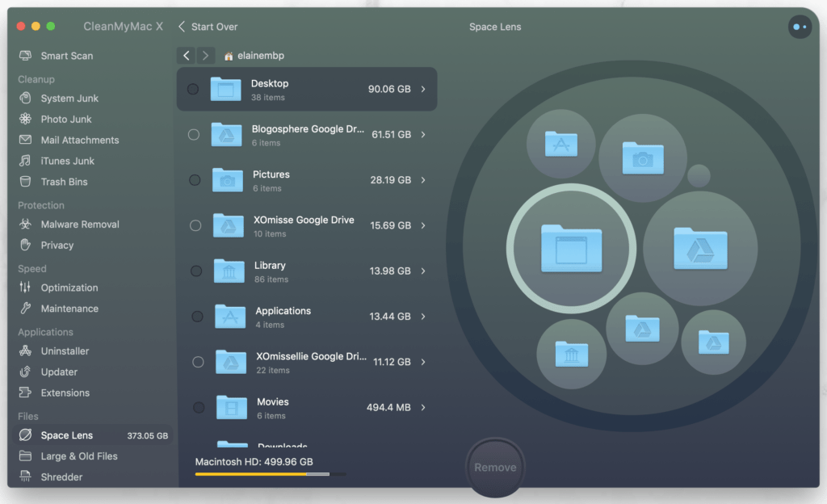This screenshot has height=504, width=827.
Task: Mark the Library folder checkbox
Action: coord(196,271)
